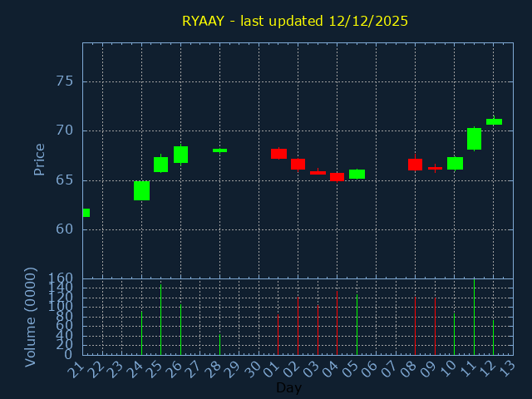Click the tallest green volume bar on day 11
This screenshot has width=532, height=399.
click(x=474, y=316)
